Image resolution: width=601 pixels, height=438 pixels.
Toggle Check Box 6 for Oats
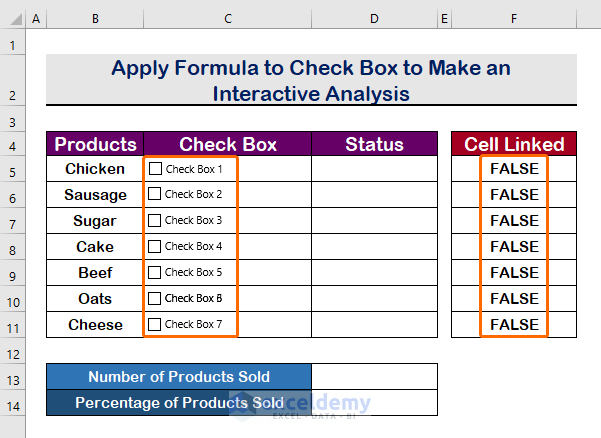point(154,299)
